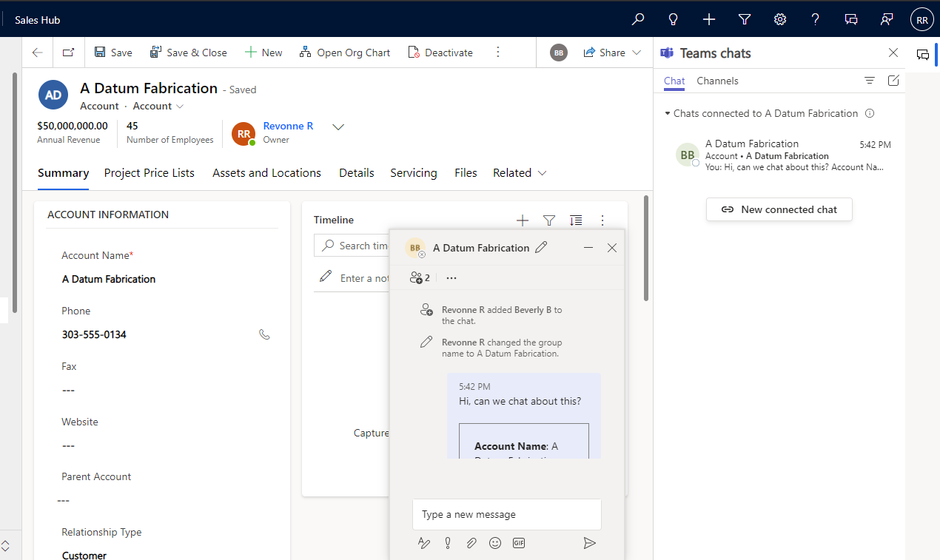Open chat popup more options ellipsis

[451, 278]
